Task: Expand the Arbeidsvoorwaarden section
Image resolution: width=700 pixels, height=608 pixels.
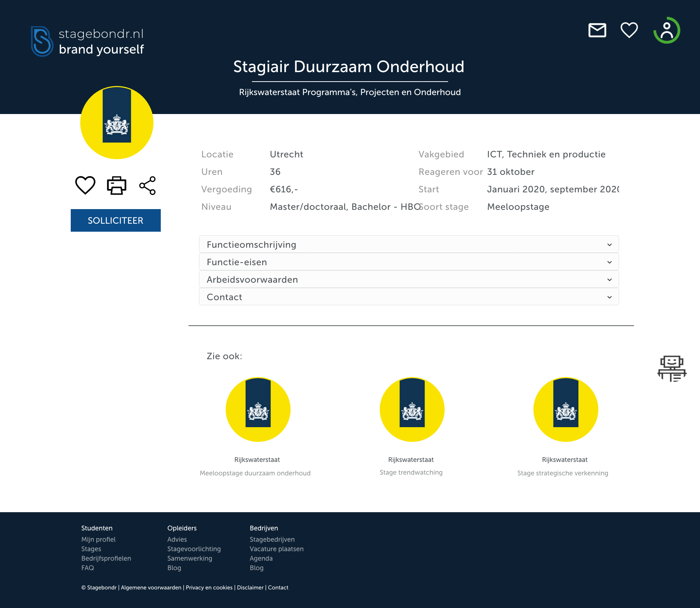Action: click(x=409, y=279)
